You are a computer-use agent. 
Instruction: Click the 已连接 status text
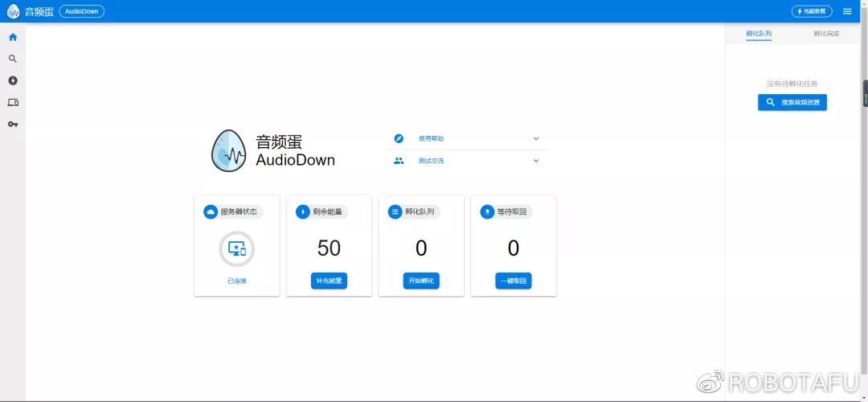[x=237, y=281]
